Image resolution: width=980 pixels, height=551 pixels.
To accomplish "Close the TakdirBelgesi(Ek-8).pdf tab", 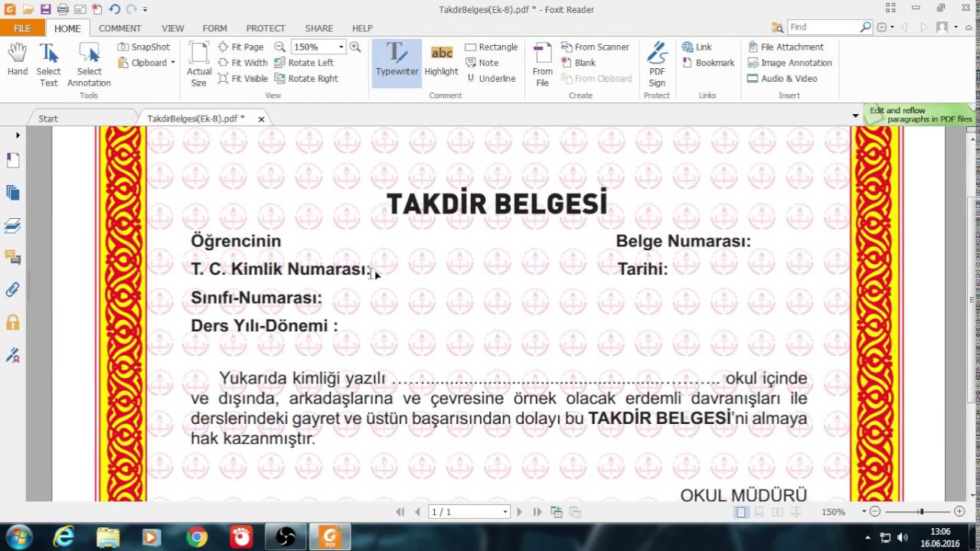I will click(x=261, y=119).
